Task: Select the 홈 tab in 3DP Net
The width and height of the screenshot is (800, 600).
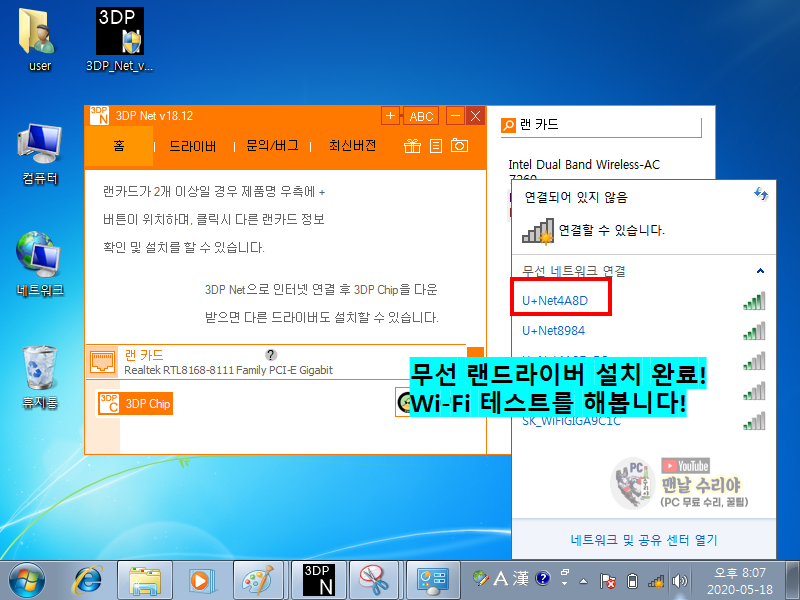Action: (119, 146)
